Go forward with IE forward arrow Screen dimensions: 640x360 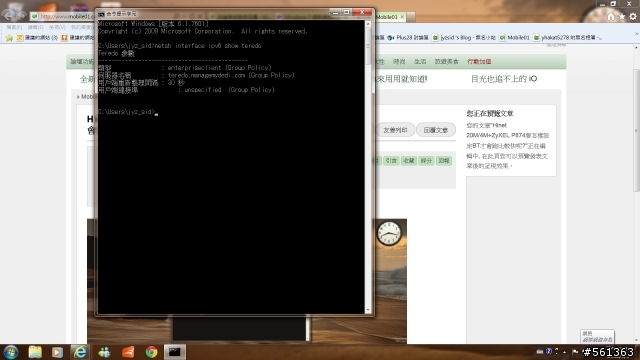click(x=22, y=16)
